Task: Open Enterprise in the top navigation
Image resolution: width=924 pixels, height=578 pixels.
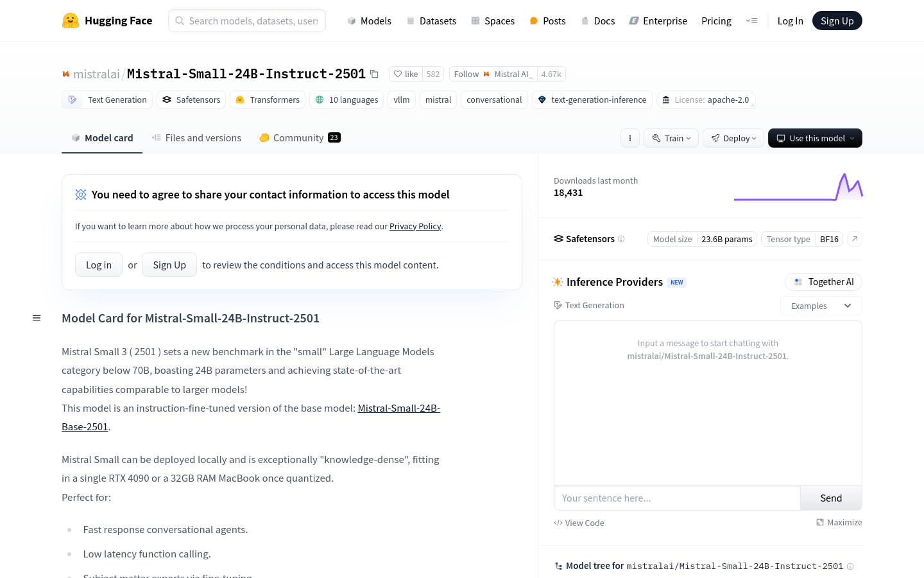Action: pos(658,21)
